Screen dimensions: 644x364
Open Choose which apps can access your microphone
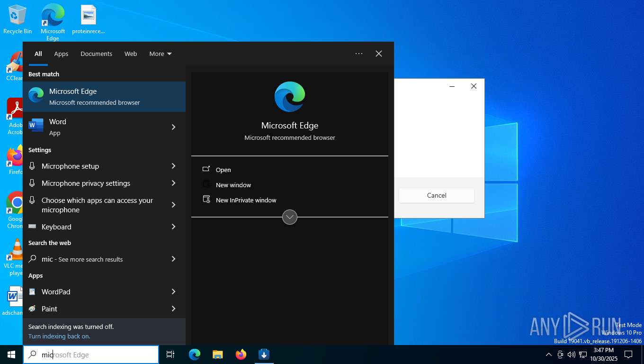point(93,205)
